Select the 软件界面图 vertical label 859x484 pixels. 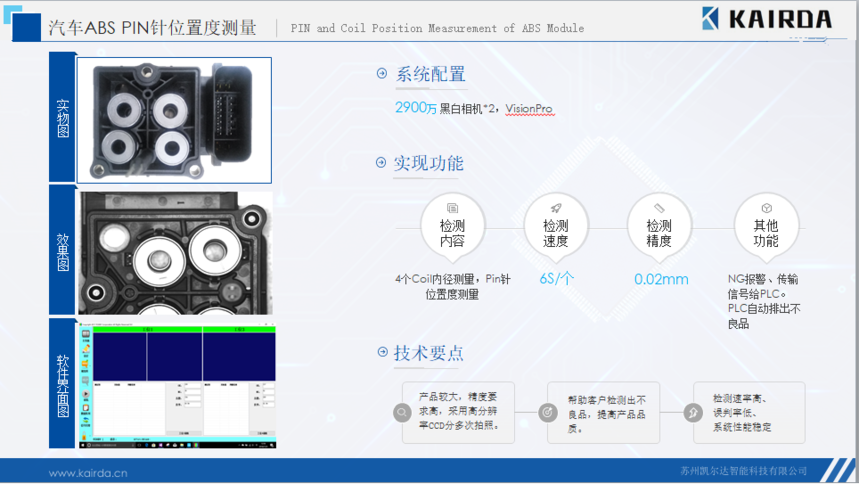point(63,385)
